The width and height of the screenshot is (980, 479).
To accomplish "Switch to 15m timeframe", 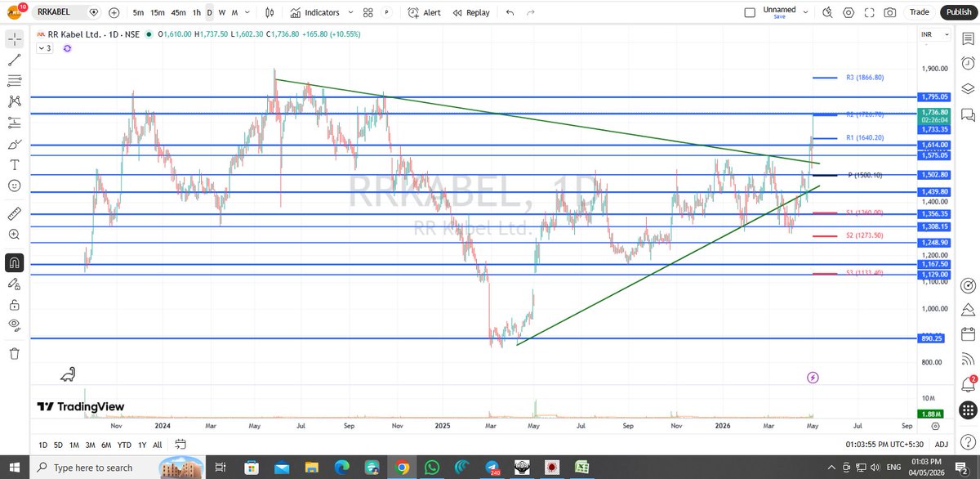I will click(x=157, y=12).
